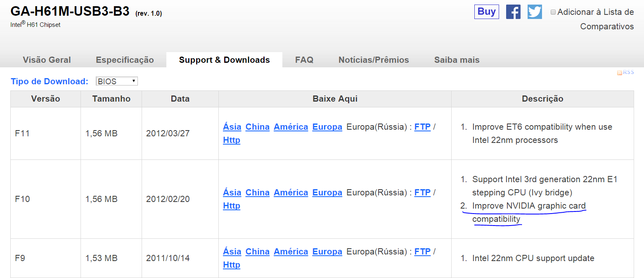Download F9 BIOS from América link
The height and width of the screenshot is (278, 644).
point(291,252)
